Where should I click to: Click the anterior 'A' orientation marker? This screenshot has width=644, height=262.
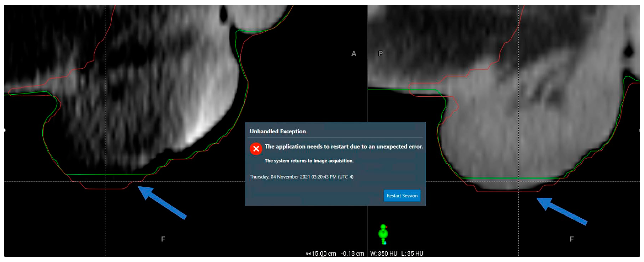pyautogui.click(x=353, y=53)
